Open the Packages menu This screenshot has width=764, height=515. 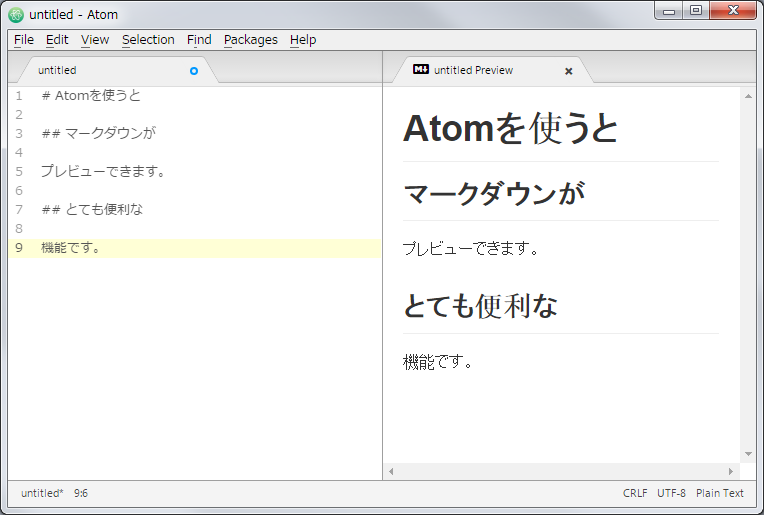click(251, 40)
